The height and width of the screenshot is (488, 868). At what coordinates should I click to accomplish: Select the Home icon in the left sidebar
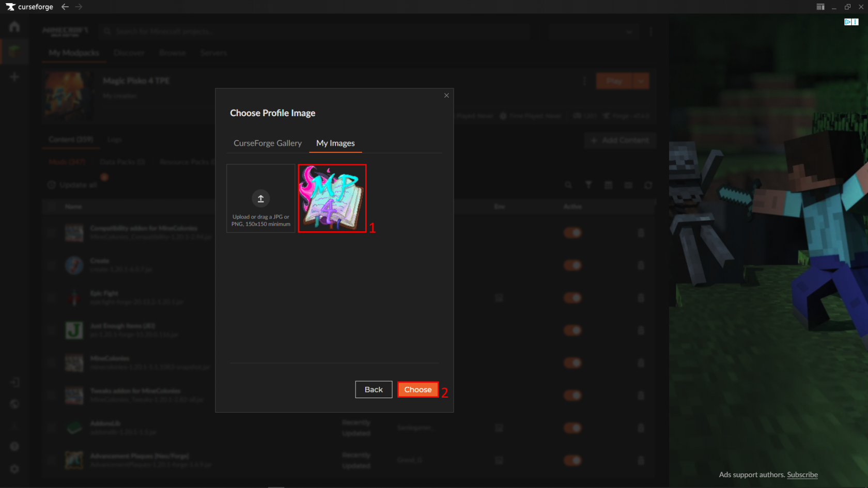point(14,26)
